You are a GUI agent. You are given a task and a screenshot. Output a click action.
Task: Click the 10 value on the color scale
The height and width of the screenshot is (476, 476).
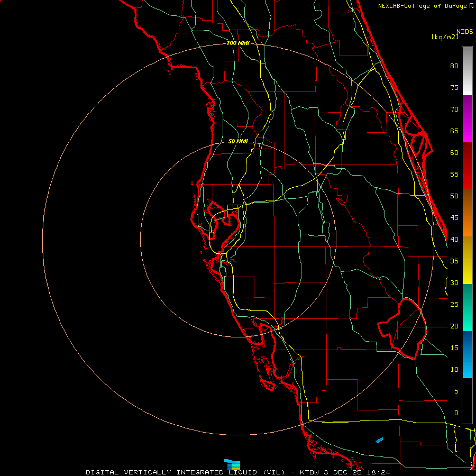pyautogui.click(x=454, y=370)
